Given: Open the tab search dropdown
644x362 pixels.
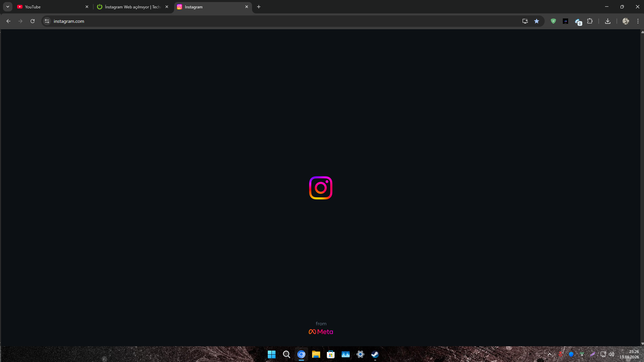Looking at the screenshot, I should click(x=8, y=7).
